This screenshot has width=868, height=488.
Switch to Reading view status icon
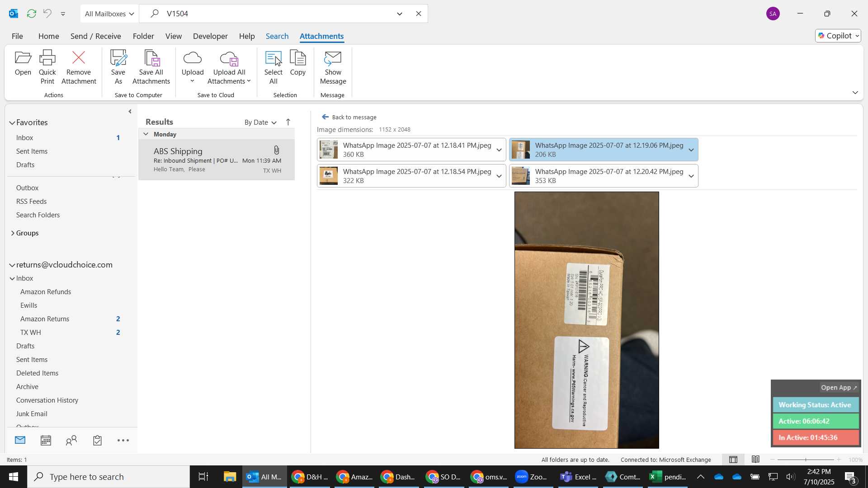(755, 460)
